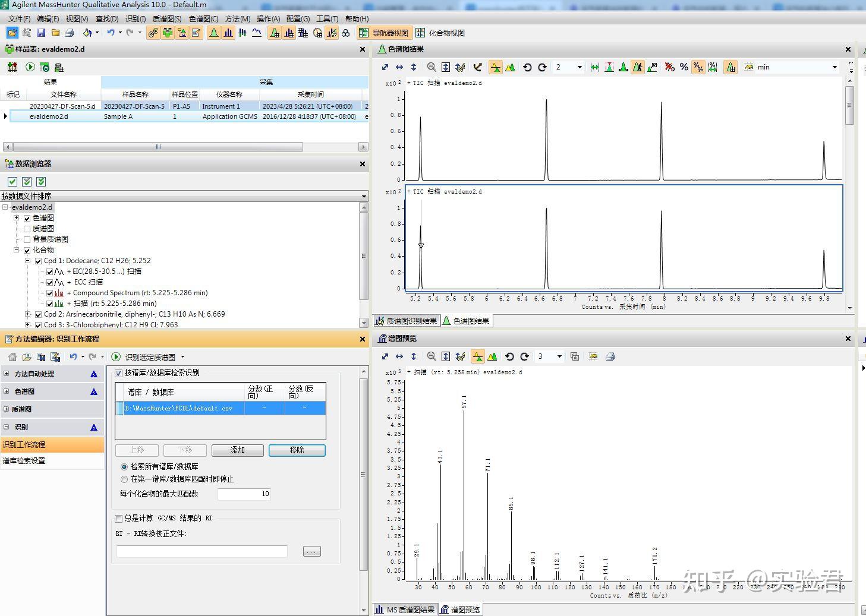The height and width of the screenshot is (616, 866).
Task: Toggle the 按谱库/数据库检索识别 checkbox
Action: pos(119,373)
